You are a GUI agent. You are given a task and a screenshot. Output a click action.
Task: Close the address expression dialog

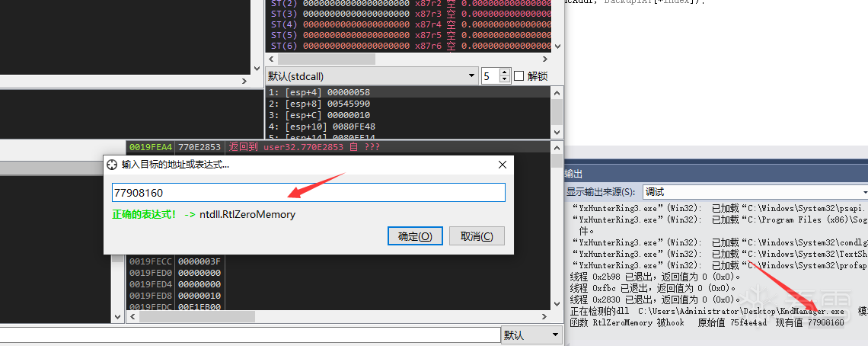pyautogui.click(x=502, y=165)
